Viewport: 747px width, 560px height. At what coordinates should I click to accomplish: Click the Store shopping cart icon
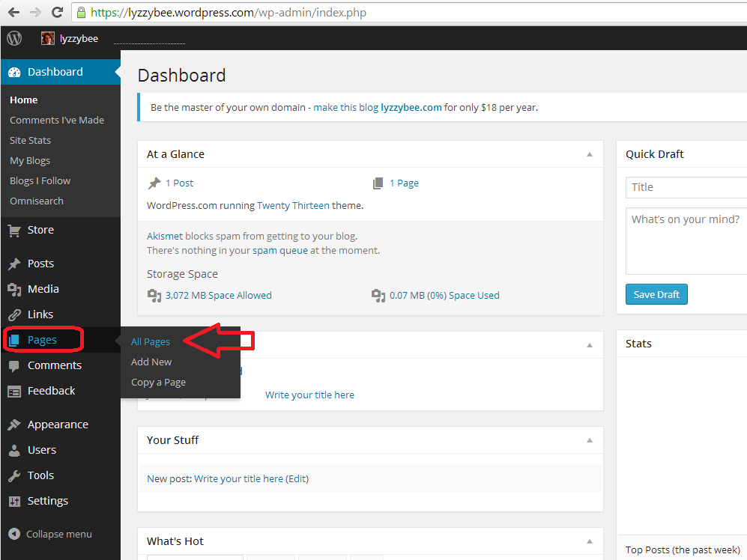[x=14, y=231]
